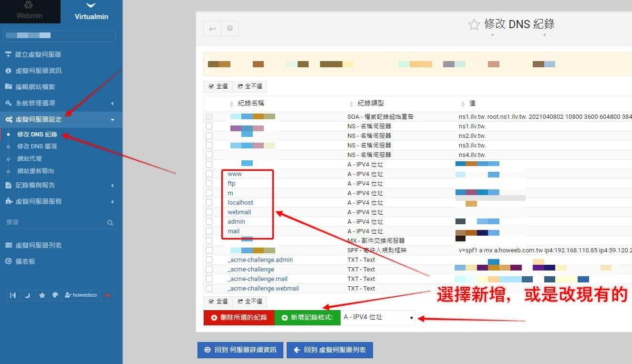Expand the 記錄檔與報告 sidebar menu
This screenshot has width=632, height=364.
[61, 185]
